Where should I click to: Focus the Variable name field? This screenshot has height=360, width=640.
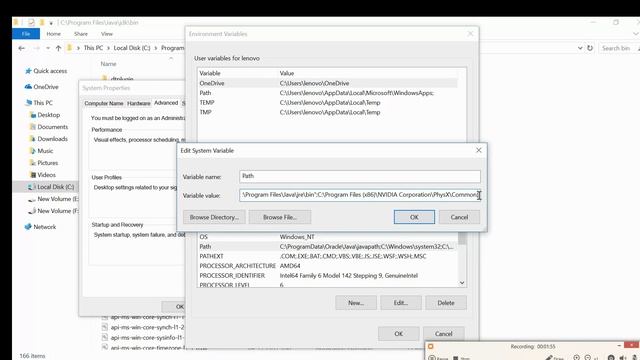pyautogui.click(x=360, y=176)
